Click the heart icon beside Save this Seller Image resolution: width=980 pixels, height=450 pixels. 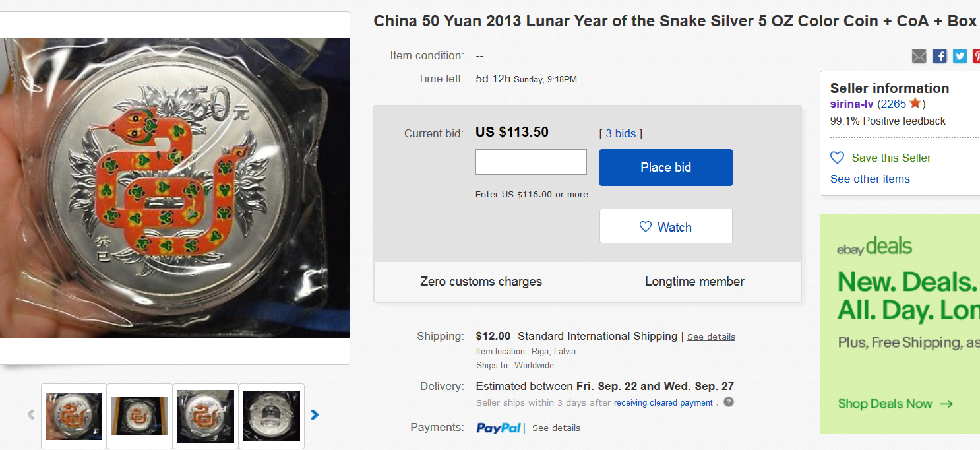tap(837, 158)
